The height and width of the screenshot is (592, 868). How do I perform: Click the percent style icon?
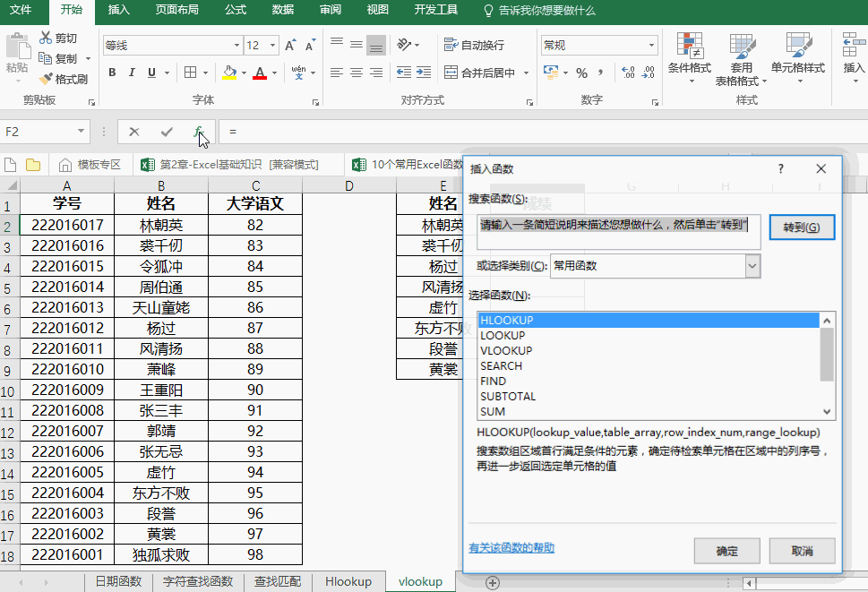581,73
